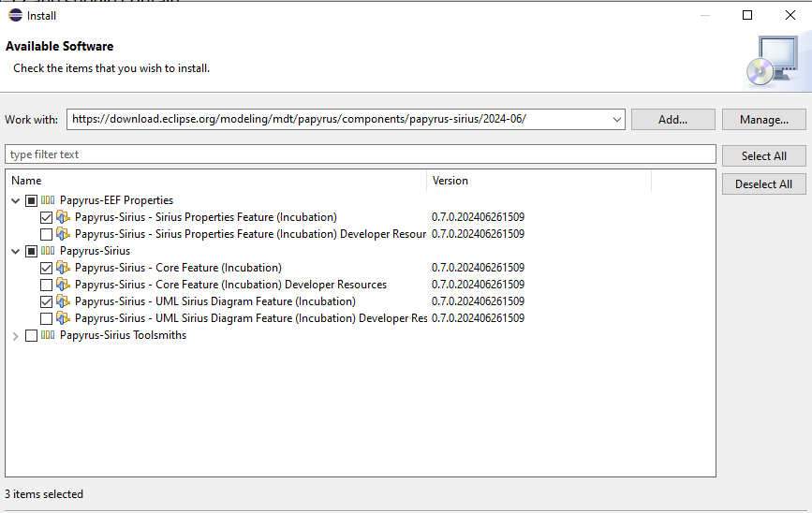This screenshot has height=513, width=812.
Task: Click the Add... repository button
Action: (x=672, y=120)
